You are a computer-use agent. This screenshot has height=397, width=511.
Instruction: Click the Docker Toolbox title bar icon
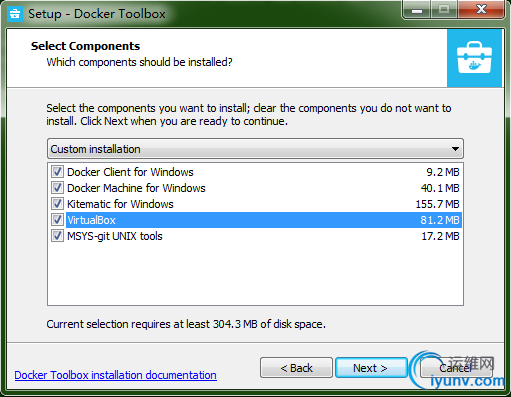(x=15, y=14)
